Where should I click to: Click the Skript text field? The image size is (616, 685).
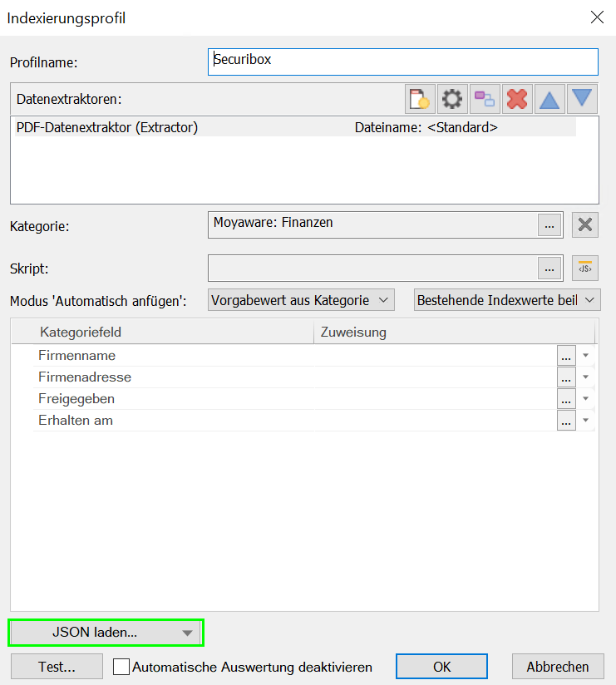(372, 269)
